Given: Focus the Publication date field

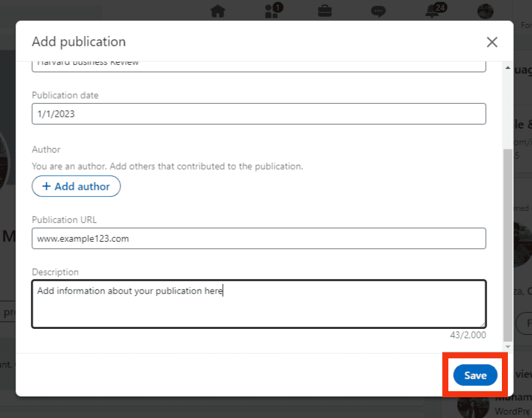Looking at the screenshot, I should click(x=259, y=114).
